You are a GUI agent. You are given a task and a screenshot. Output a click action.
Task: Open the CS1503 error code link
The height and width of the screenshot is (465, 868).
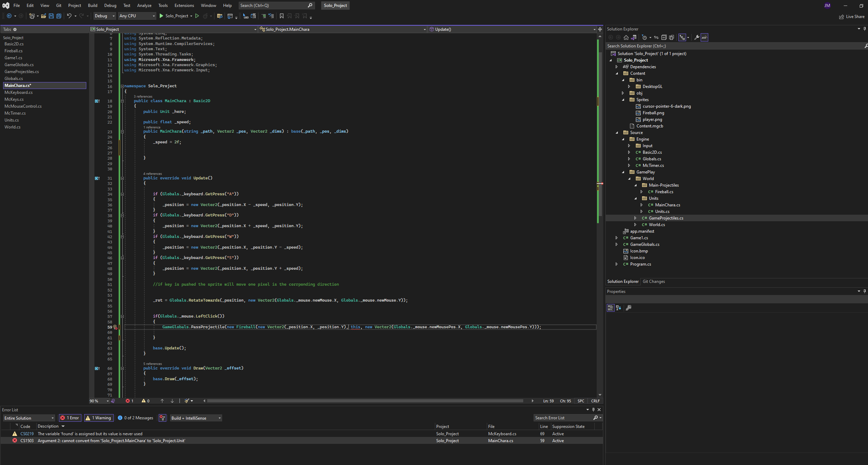[x=27, y=441]
